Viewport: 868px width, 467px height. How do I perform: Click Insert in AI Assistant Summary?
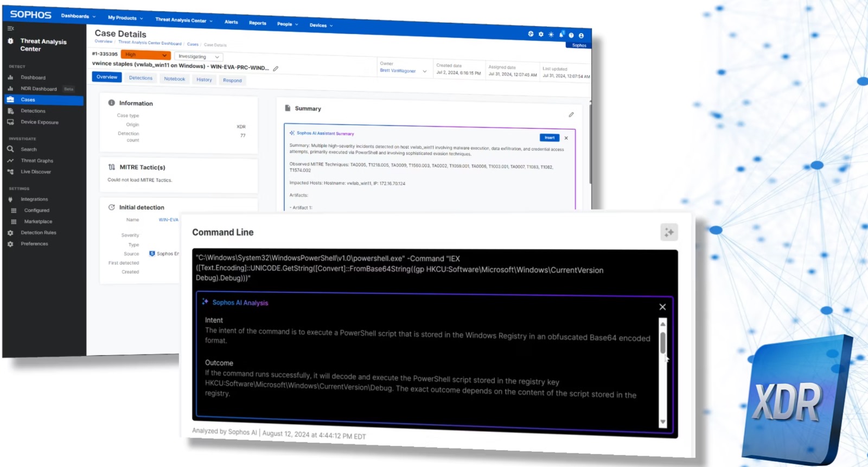coord(550,138)
